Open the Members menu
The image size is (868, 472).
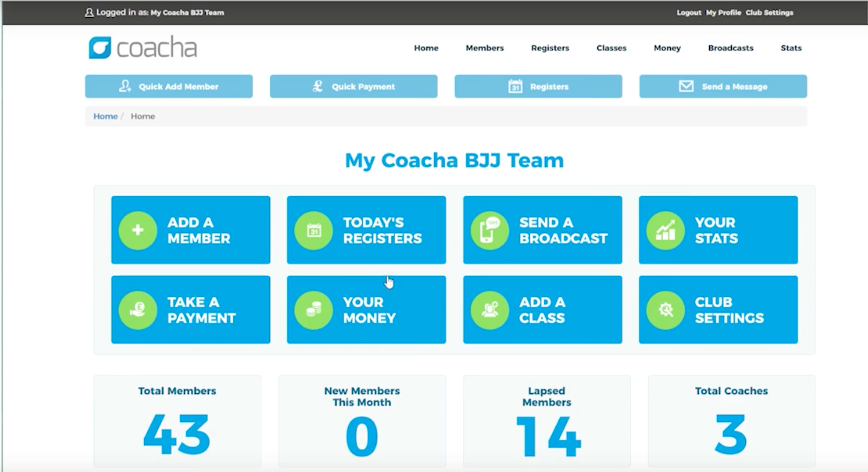tap(485, 48)
